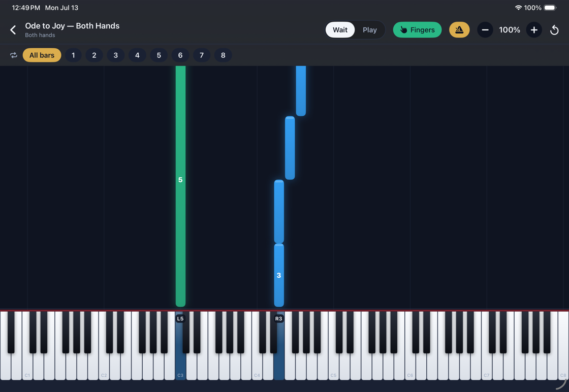Viewport: 569px width, 392px height.
Task: Tap the green left-hand note labeled 5
Action: click(x=180, y=186)
